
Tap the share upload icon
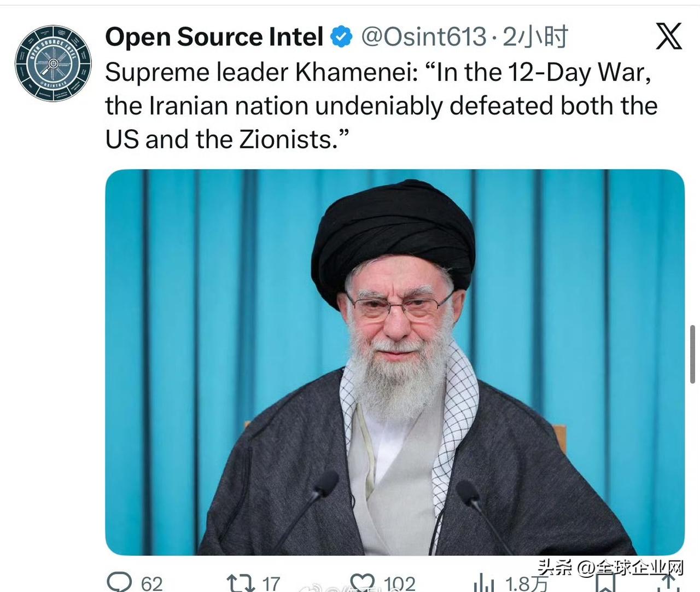[668, 583]
